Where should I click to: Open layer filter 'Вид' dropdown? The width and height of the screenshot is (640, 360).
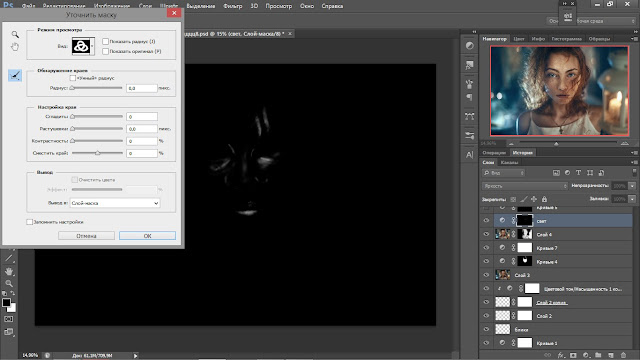[504, 173]
